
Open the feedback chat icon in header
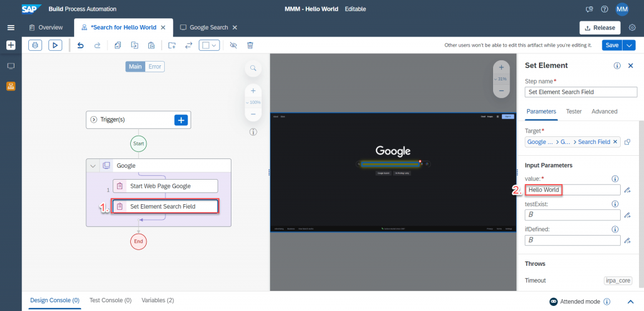coord(589,9)
